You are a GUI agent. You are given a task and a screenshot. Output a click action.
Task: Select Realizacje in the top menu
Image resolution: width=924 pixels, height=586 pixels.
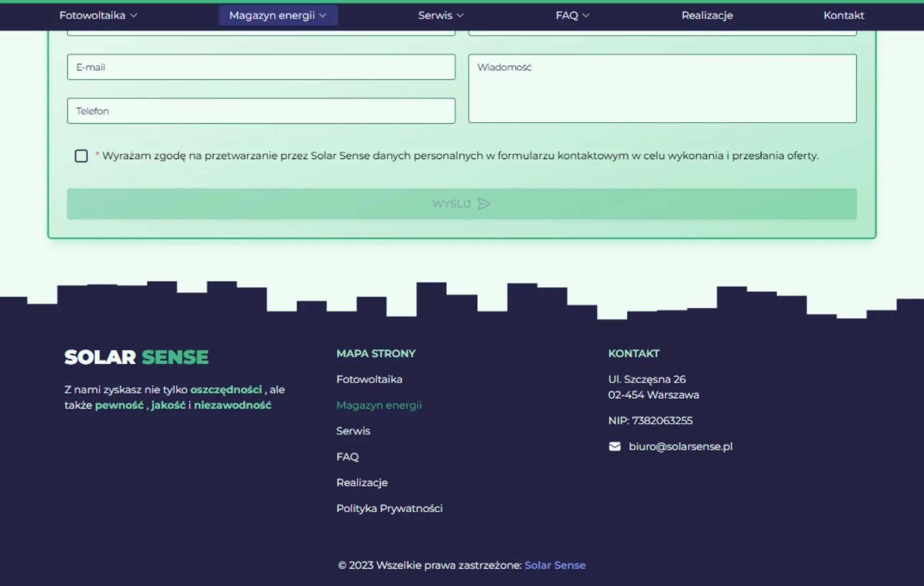(x=706, y=15)
